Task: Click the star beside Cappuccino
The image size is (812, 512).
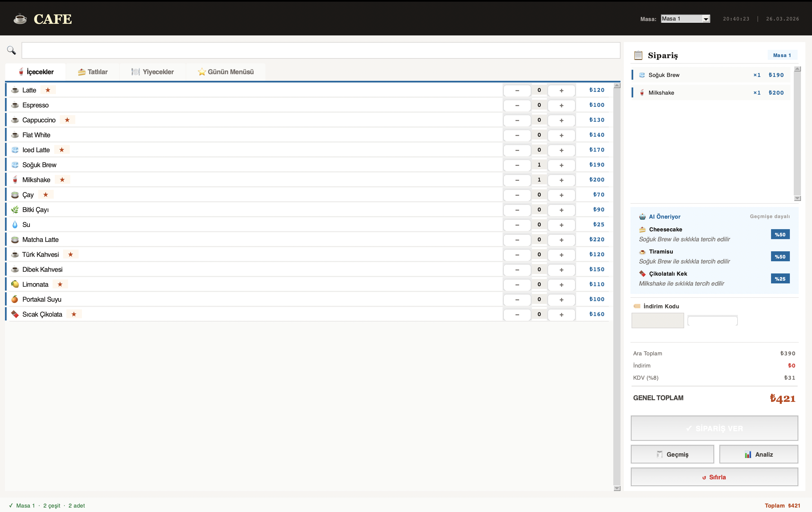Action: pyautogui.click(x=67, y=120)
